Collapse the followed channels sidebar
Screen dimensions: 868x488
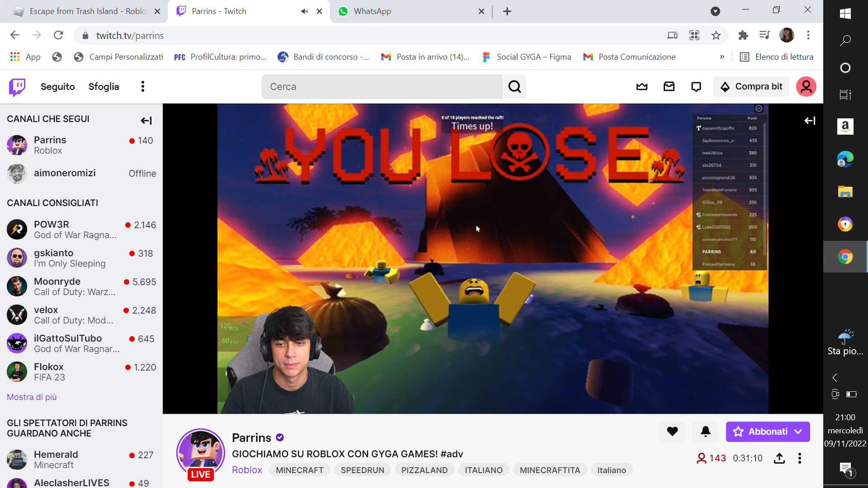tap(146, 121)
